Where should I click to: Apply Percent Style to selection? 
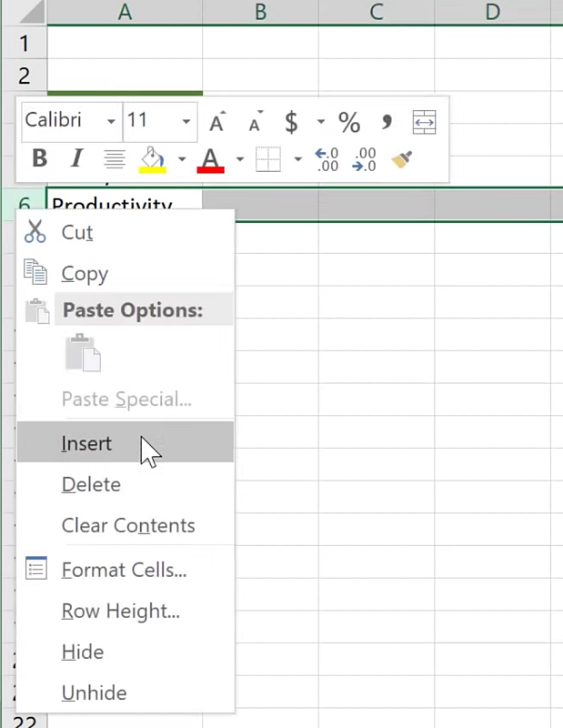(x=349, y=122)
